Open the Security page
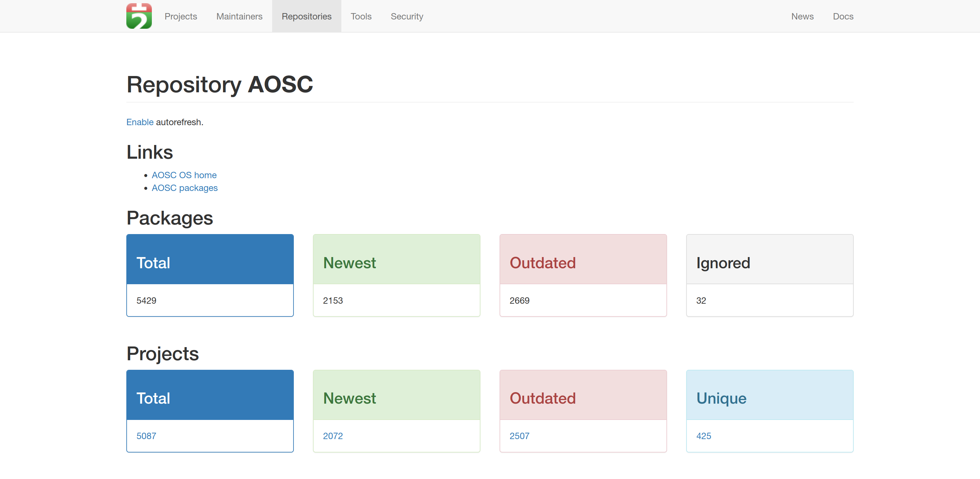Screen dimensions: 980x479 pos(407,16)
